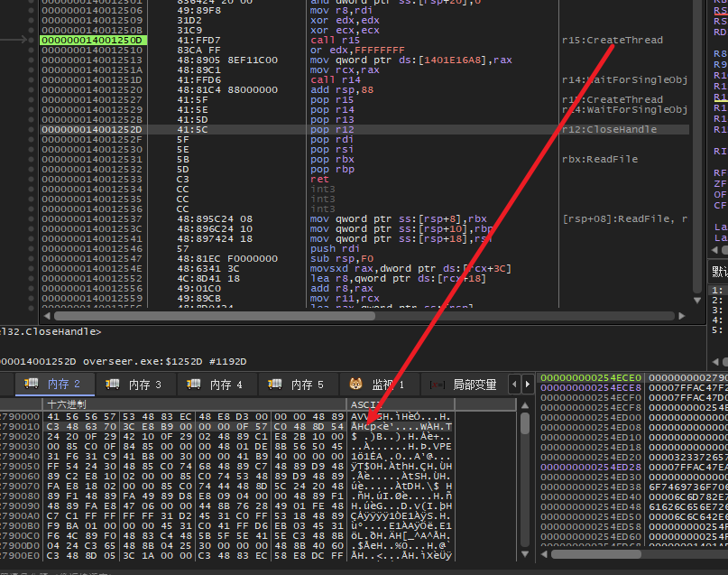The image size is (728, 575).
Task: Click the stack panel horizontal scrollbar thumb
Action: (x=596, y=554)
